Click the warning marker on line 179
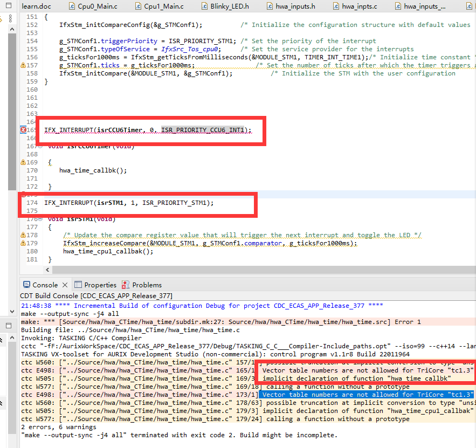476x448 pixels. pyautogui.click(x=23, y=243)
